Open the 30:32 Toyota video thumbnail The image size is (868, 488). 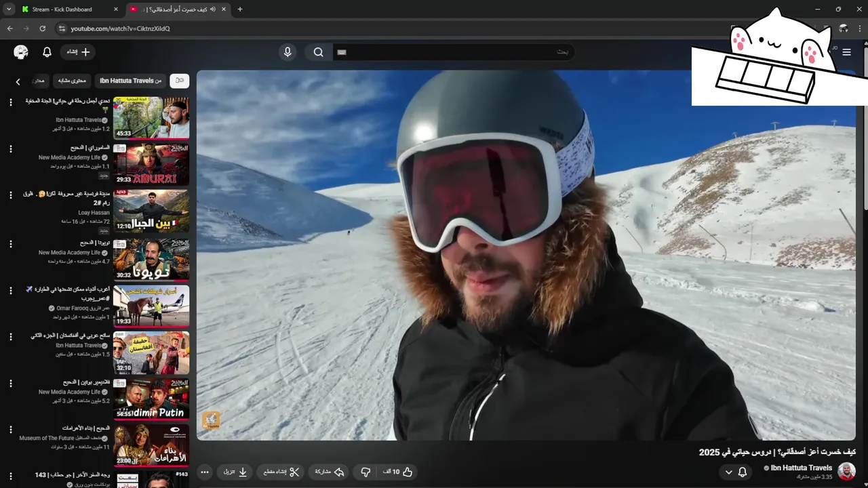151,259
